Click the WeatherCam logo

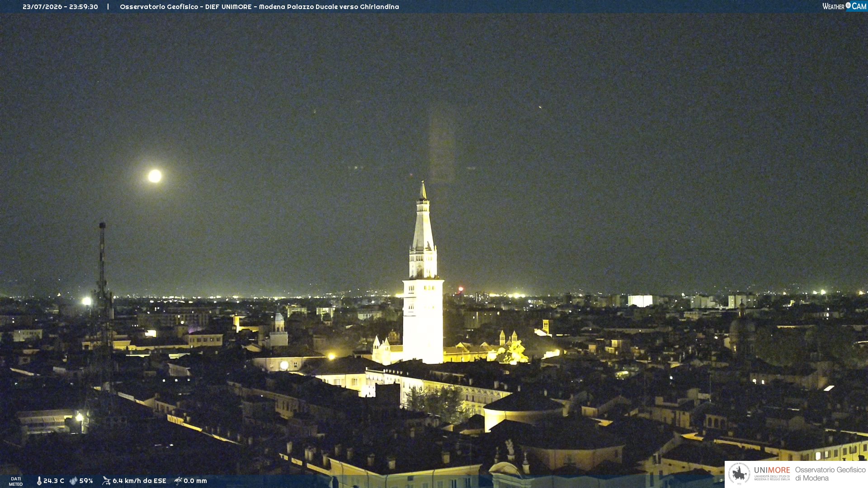point(844,6)
